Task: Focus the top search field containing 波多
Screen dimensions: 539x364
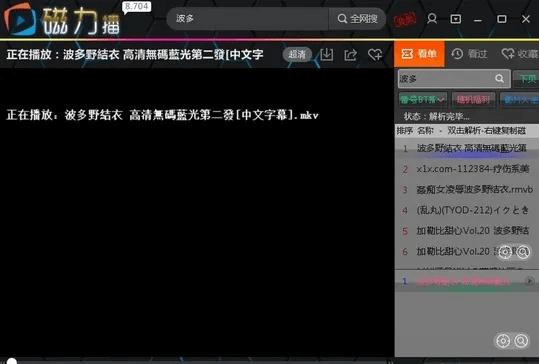Action: [x=248, y=19]
